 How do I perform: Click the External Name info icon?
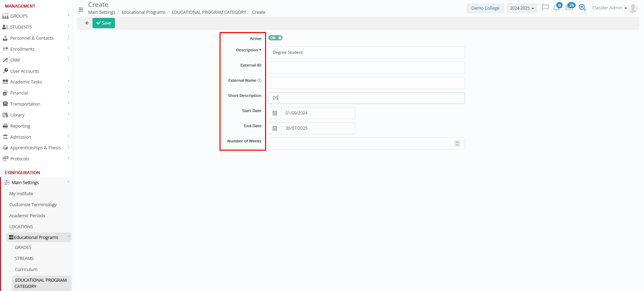(x=260, y=80)
